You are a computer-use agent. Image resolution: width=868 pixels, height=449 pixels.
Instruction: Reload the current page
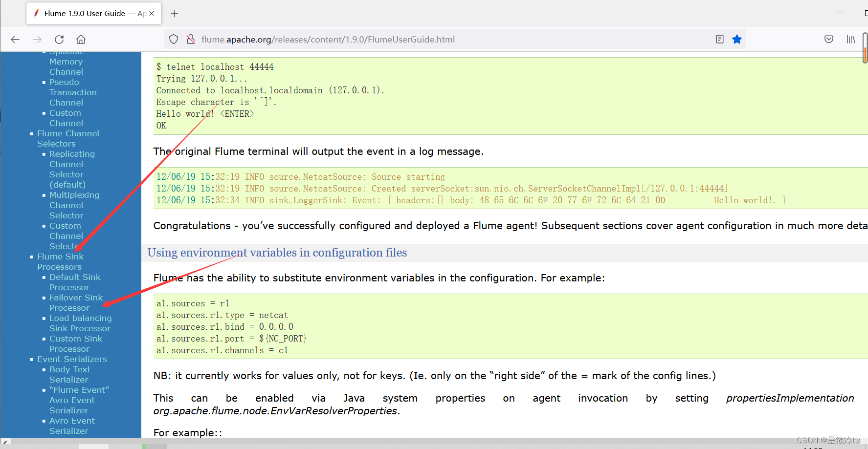(x=59, y=40)
